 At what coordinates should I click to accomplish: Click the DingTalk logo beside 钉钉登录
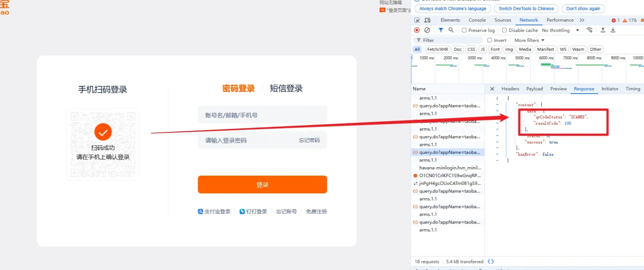tap(242, 211)
